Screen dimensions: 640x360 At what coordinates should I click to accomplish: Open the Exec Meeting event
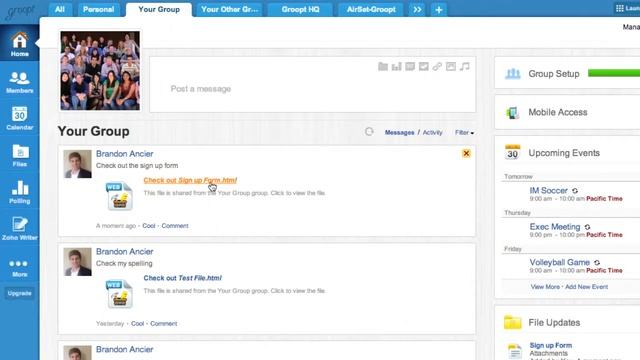pyautogui.click(x=555, y=227)
